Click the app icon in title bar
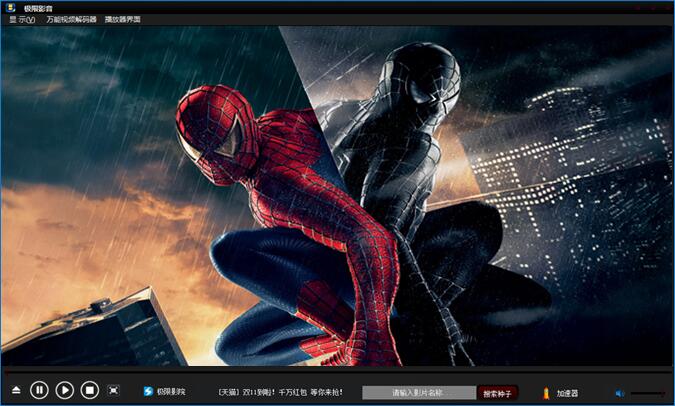 (10, 7)
